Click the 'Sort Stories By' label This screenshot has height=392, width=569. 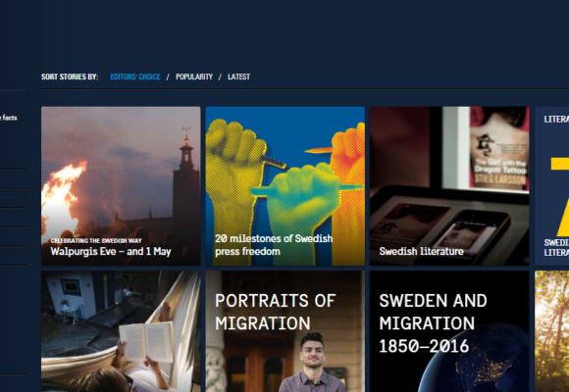click(x=70, y=76)
